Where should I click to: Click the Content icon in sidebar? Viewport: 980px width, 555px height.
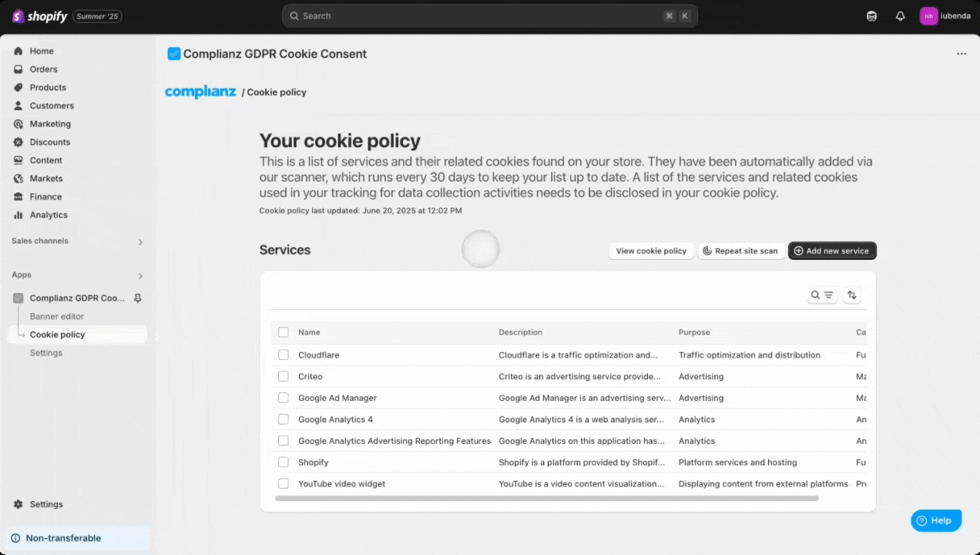(x=18, y=160)
